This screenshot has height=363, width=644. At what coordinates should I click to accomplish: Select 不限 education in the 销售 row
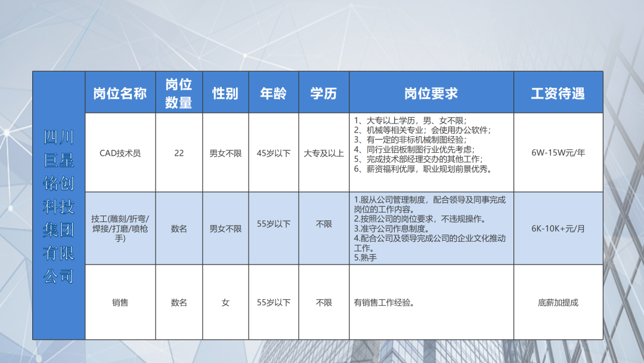click(324, 303)
